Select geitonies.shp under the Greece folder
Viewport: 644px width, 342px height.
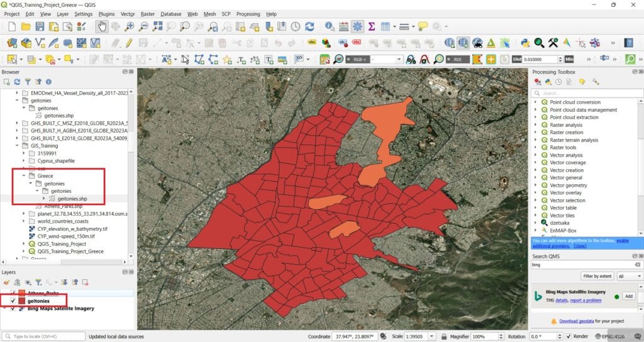(72, 199)
